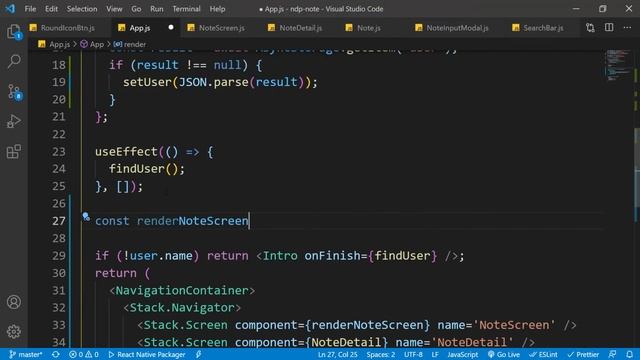Open the JavaScript language mode selector

(x=462, y=354)
